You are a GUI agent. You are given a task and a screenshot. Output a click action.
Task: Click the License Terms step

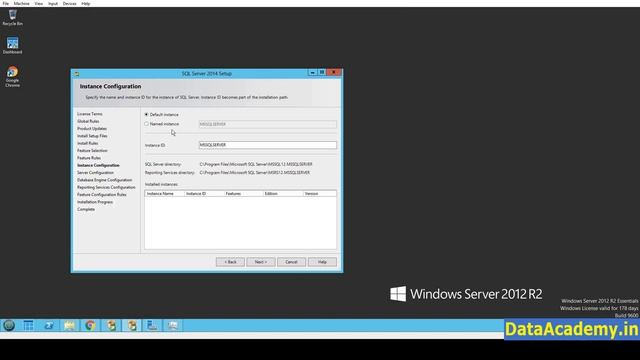pos(90,114)
